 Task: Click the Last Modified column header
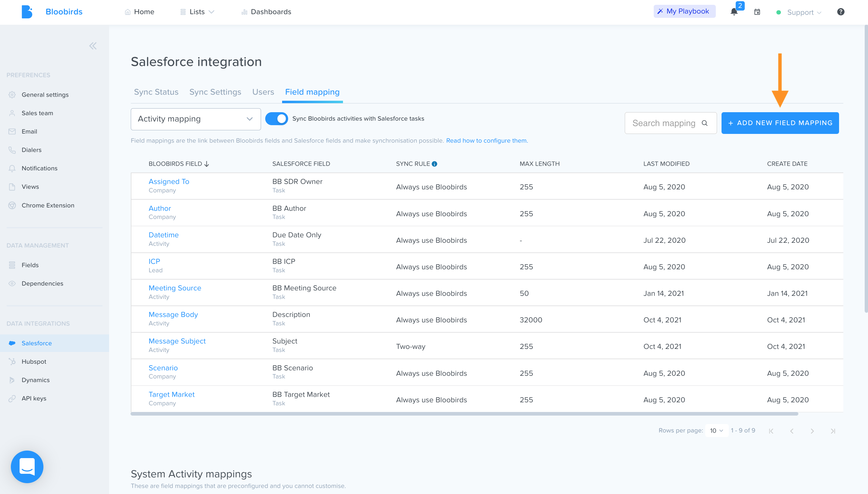pos(666,164)
